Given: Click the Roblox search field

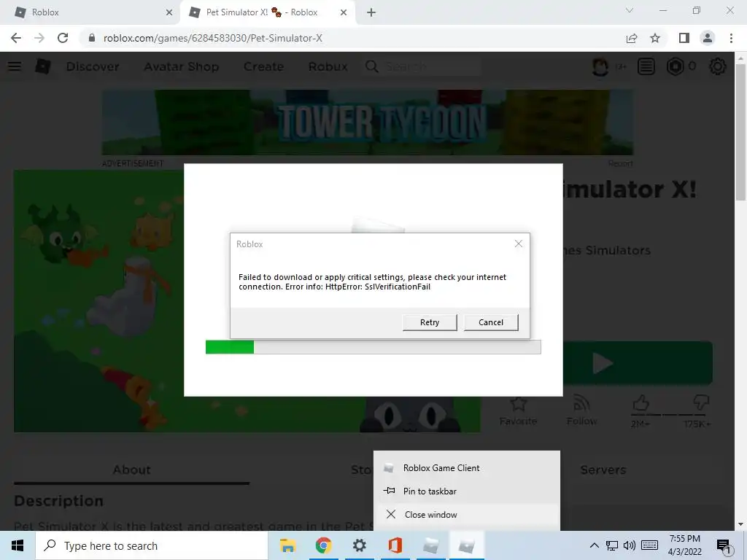Looking at the screenshot, I should (x=423, y=66).
